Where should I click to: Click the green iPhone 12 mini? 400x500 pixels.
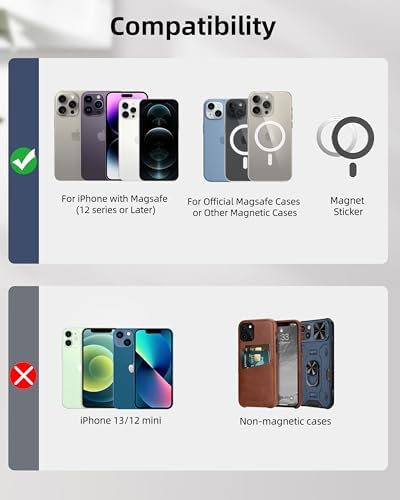72,368
